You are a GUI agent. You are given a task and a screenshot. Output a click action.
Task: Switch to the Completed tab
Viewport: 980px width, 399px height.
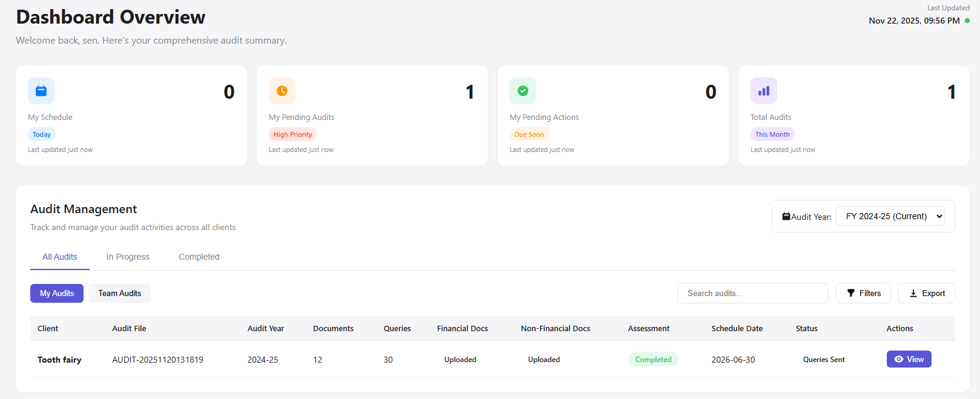[x=199, y=257]
